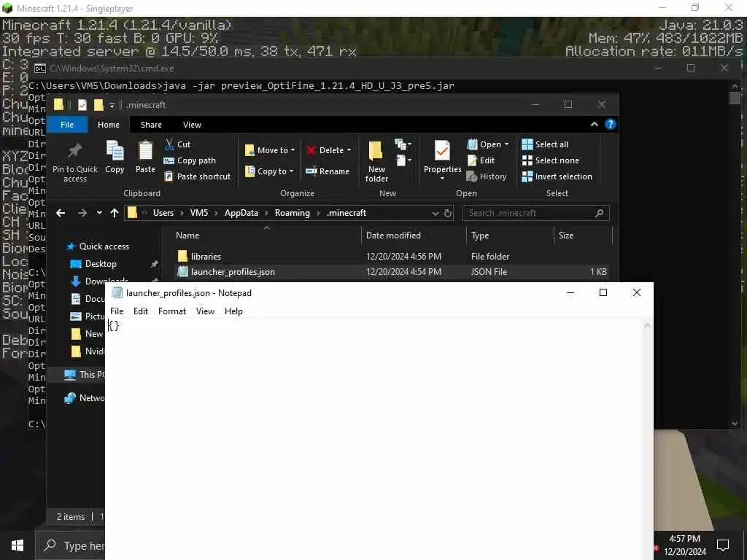Open the recent locations dropdown arrow
Image resolution: width=747 pixels, height=560 pixels.
coord(99,213)
